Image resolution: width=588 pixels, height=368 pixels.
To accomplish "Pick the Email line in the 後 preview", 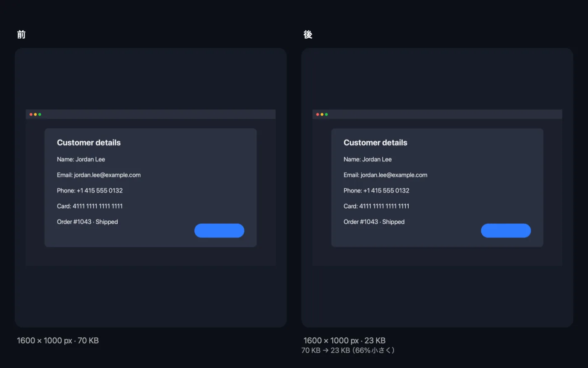I will pyautogui.click(x=386, y=175).
